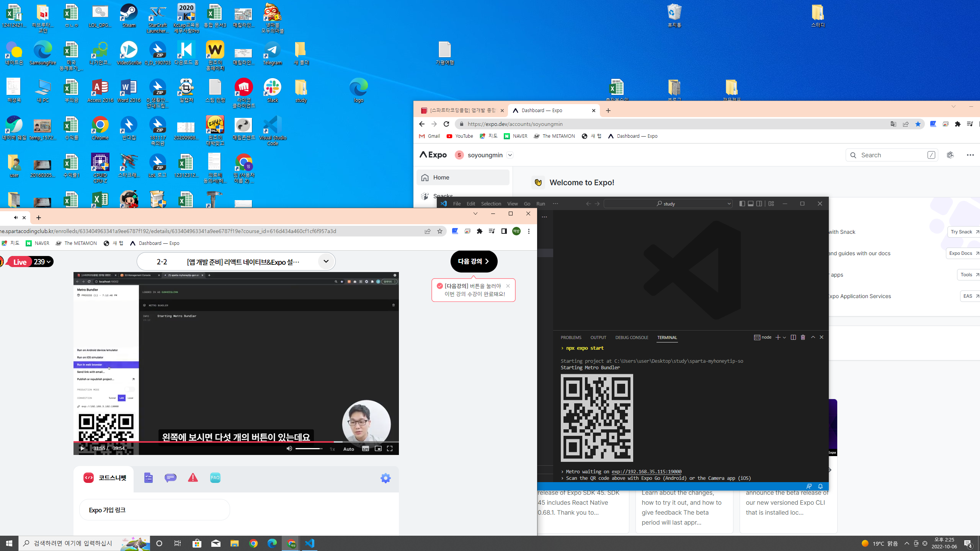980x551 pixels.
Task: Open Telegram desktop shortcut
Action: 272,53
